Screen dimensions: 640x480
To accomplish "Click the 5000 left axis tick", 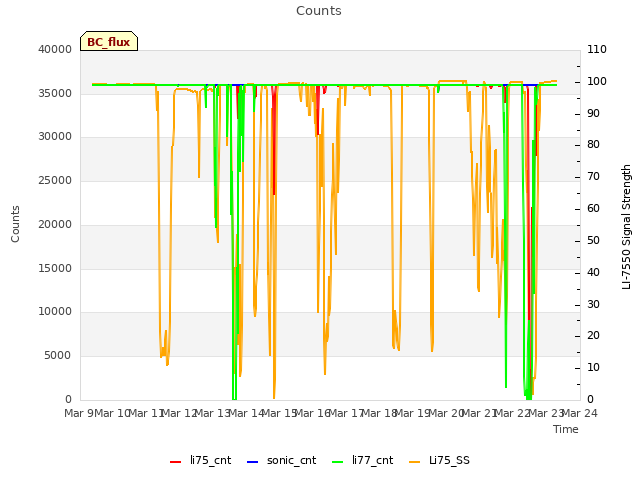I will 58,356.
